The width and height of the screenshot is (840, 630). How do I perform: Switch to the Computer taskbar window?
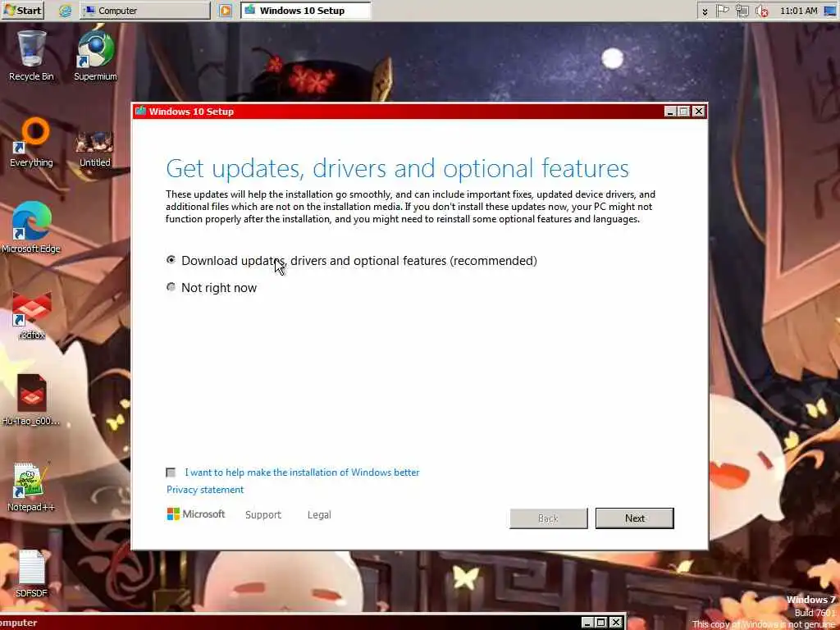pyautogui.click(x=144, y=11)
